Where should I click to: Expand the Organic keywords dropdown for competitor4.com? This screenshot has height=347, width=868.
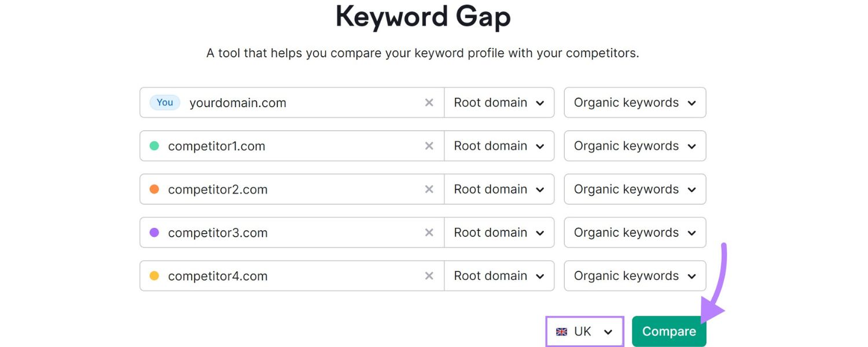click(634, 276)
